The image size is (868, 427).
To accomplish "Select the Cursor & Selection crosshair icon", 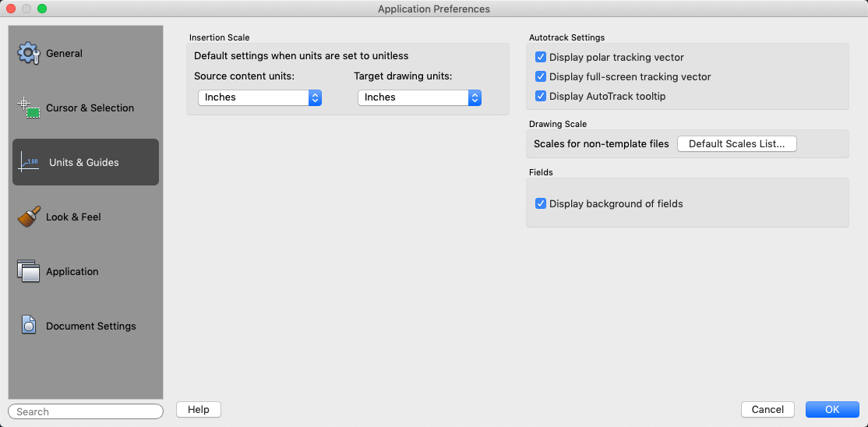I will pyautogui.click(x=29, y=108).
